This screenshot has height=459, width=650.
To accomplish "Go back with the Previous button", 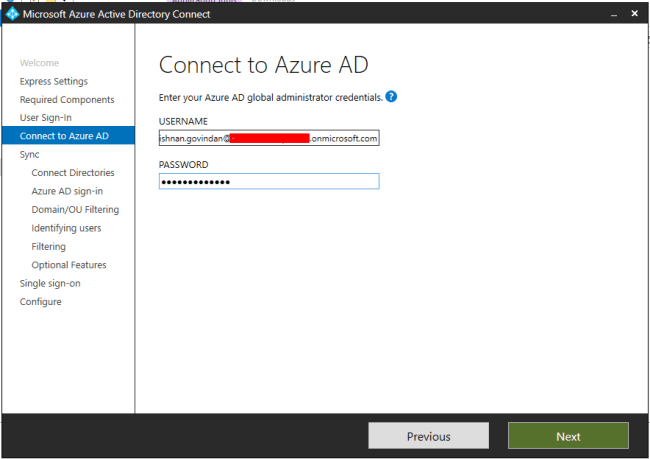I will 428,436.
